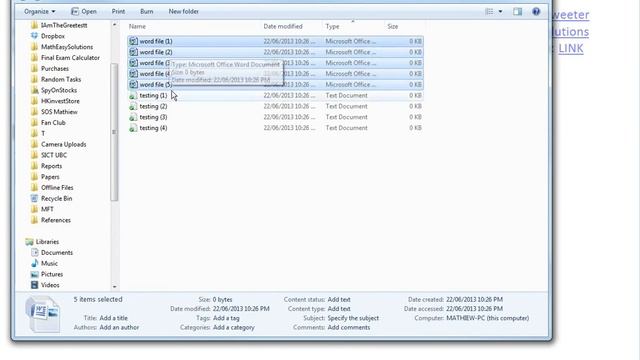
Task: Click the Open toolbar button
Action: click(x=84, y=11)
